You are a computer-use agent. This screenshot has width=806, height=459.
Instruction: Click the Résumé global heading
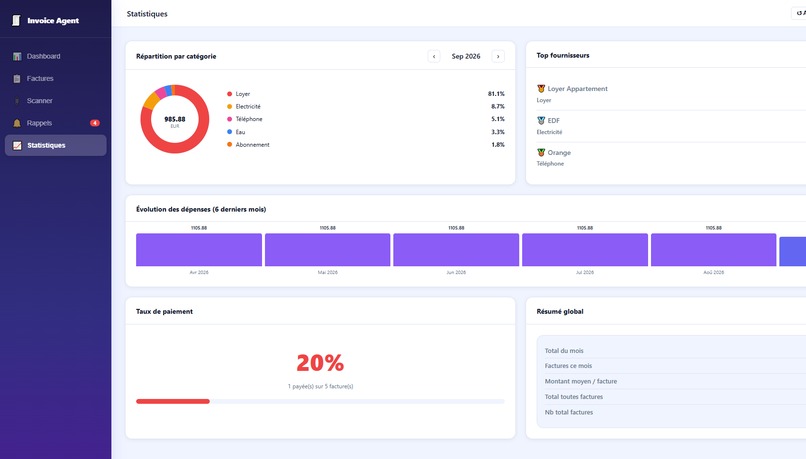(560, 311)
